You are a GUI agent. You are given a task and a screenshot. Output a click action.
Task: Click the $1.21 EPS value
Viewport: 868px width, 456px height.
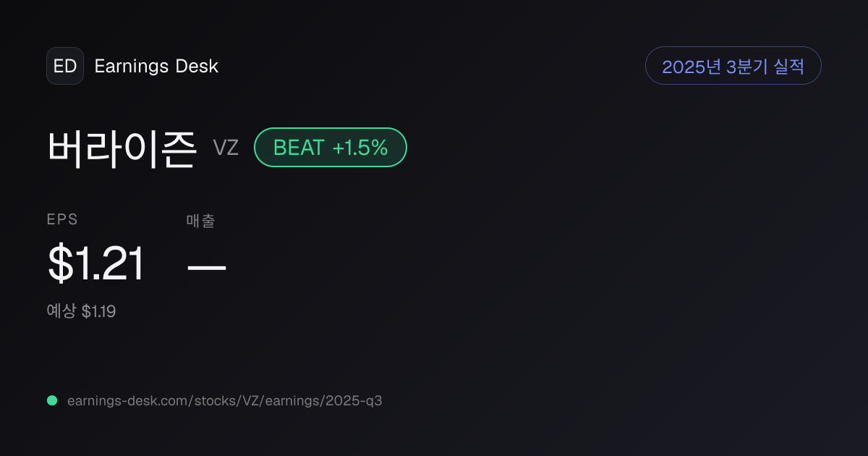pos(96,263)
